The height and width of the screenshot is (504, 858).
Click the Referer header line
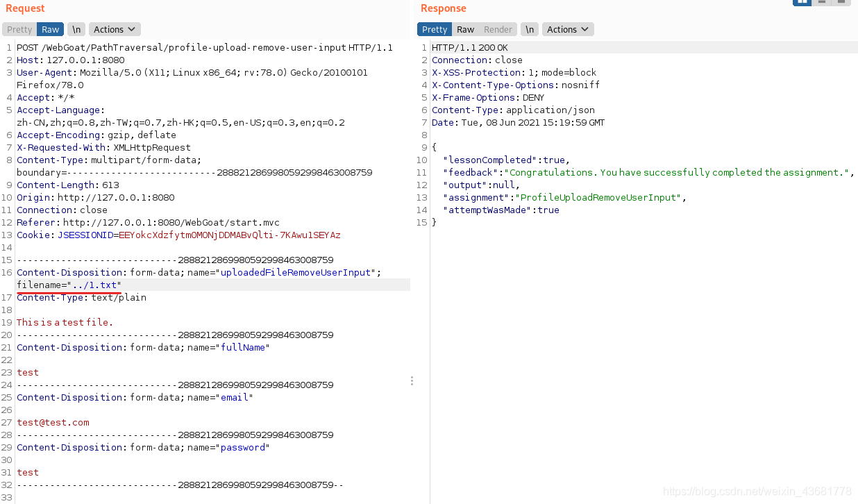pos(149,222)
